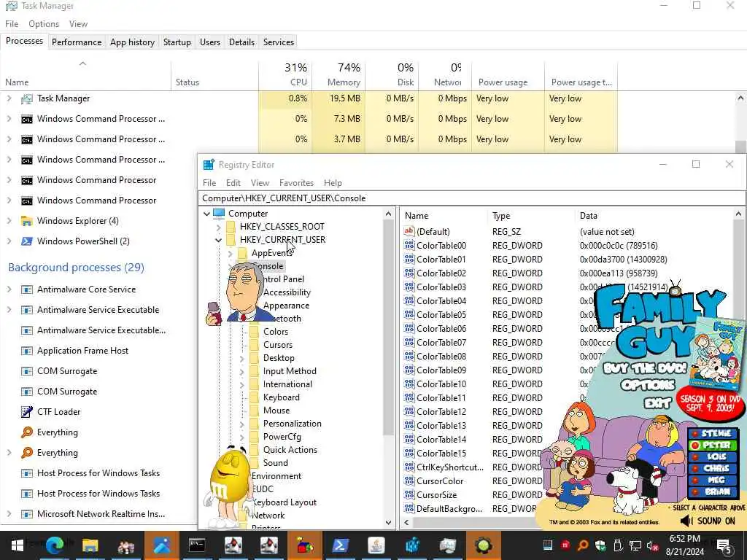Screen dimensions: 747x560
Task: Click the Task Manager process list scrollbar
Action: click(x=740, y=147)
